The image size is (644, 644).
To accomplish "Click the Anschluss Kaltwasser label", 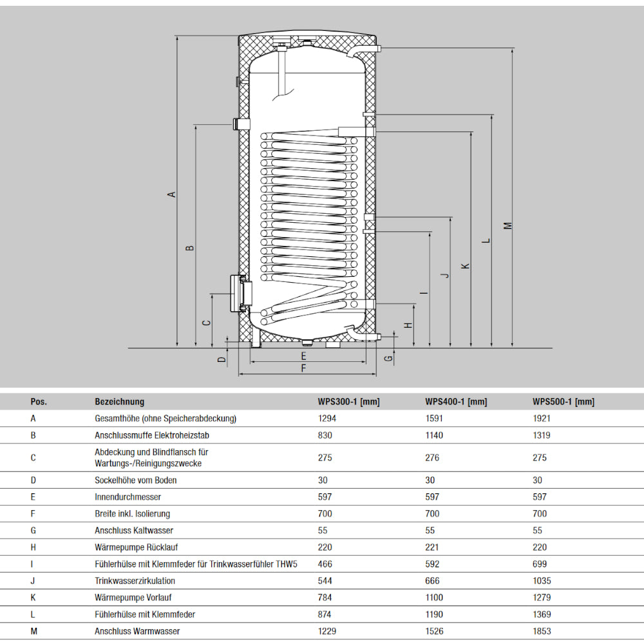I will (x=137, y=530).
